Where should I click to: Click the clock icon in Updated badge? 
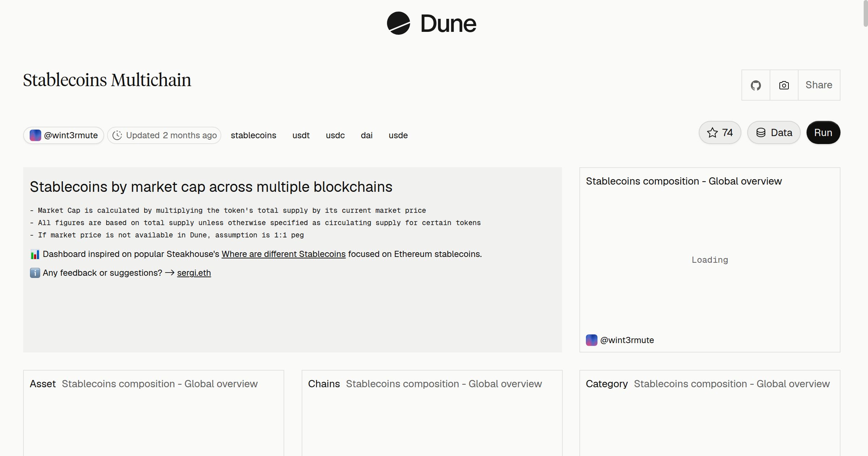pyautogui.click(x=117, y=135)
